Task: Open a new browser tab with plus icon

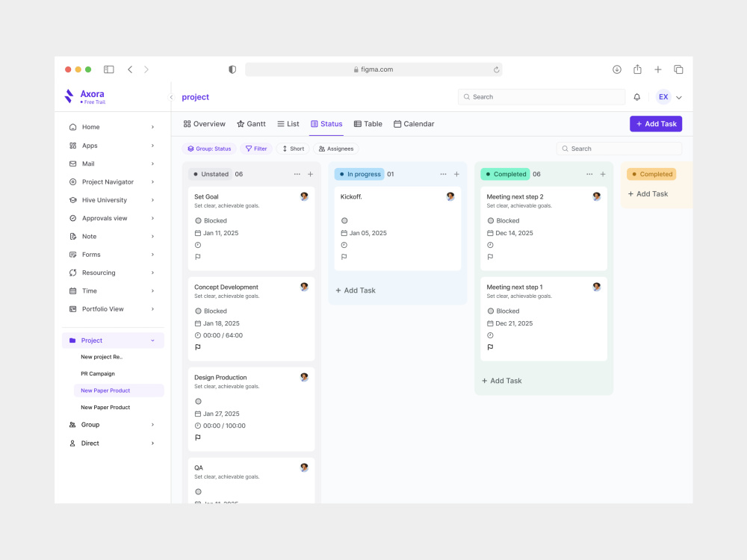Action: click(658, 69)
